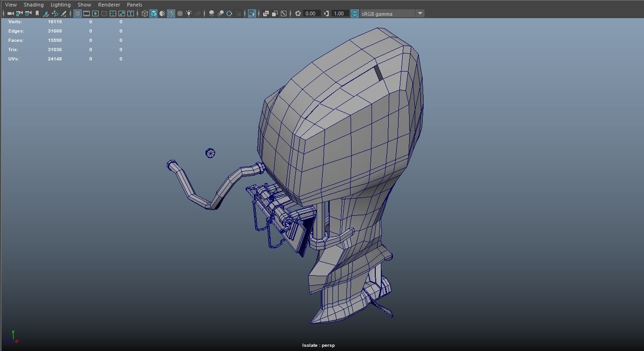Image resolution: width=644 pixels, height=351 pixels.
Task: Toggle the Field Chart display
Action: pyautogui.click(x=113, y=13)
